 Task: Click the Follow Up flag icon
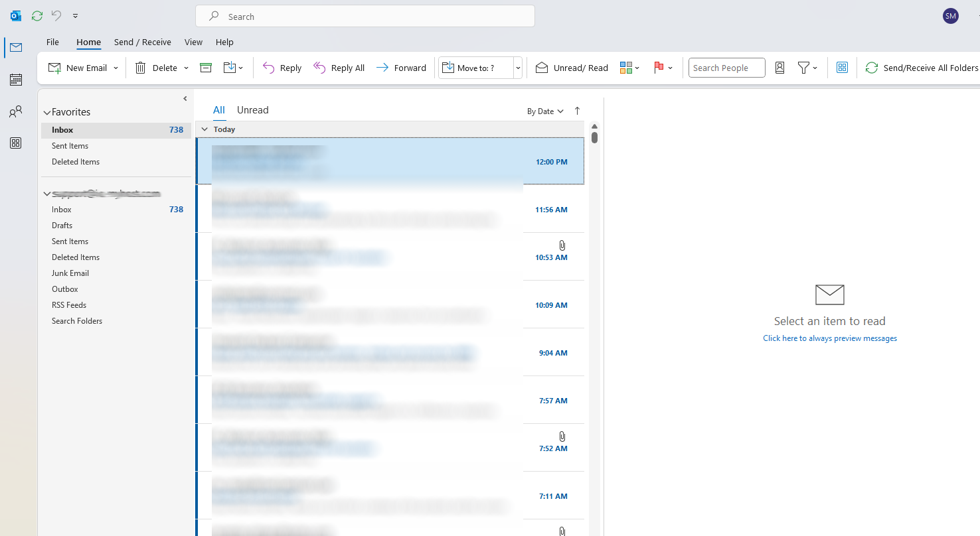coord(659,68)
